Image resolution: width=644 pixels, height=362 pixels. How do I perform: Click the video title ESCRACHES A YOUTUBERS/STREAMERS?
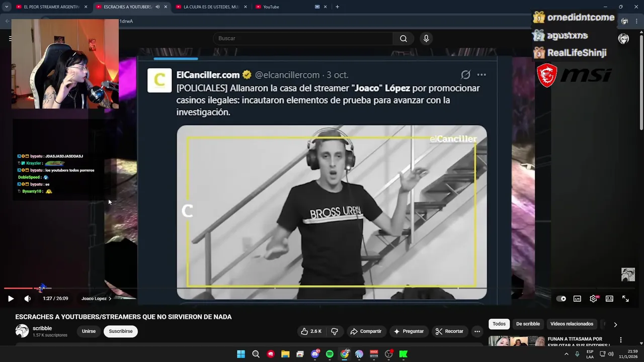(123, 317)
